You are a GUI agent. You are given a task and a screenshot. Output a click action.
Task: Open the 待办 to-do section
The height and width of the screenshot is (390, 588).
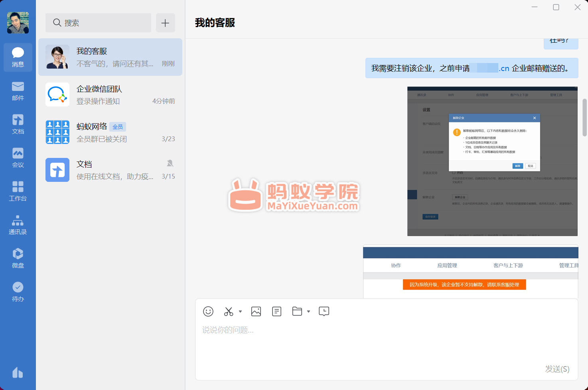coord(18,292)
